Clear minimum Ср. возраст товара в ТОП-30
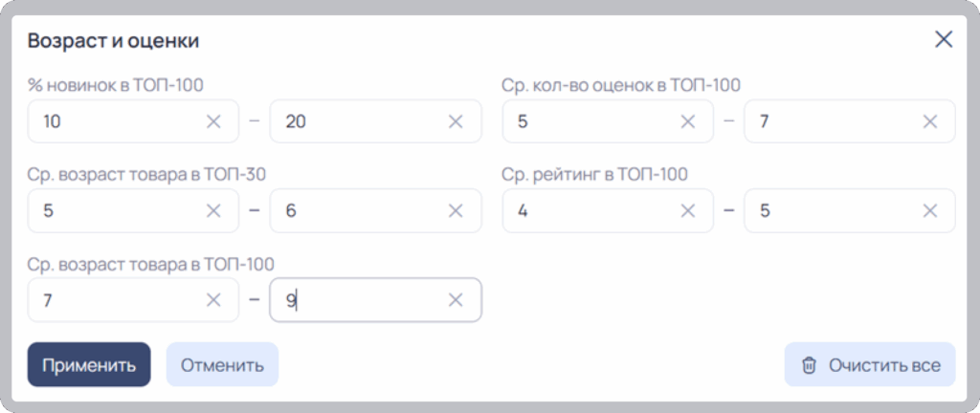980x413 pixels. coord(213,211)
